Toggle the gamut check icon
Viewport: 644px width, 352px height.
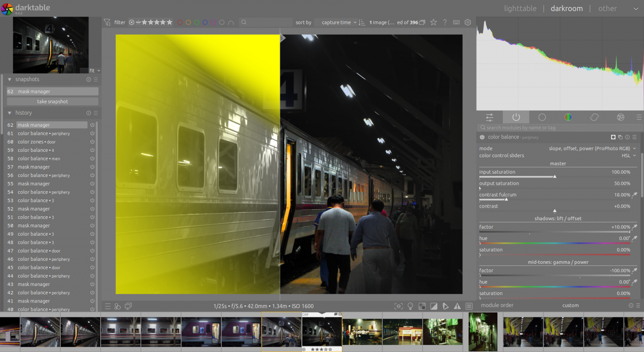pyautogui.click(x=445, y=306)
